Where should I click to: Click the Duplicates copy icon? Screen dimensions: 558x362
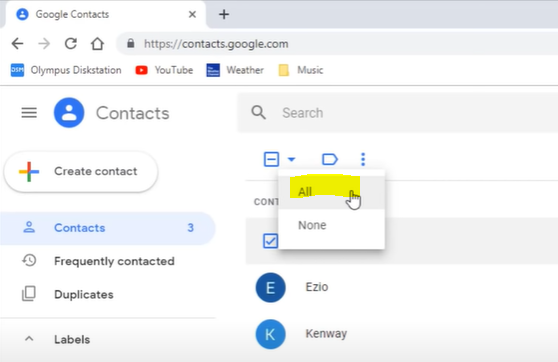[x=29, y=294]
